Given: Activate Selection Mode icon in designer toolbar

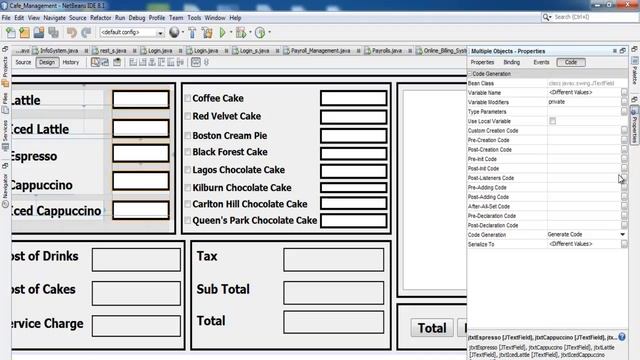Looking at the screenshot, I should (95, 62).
